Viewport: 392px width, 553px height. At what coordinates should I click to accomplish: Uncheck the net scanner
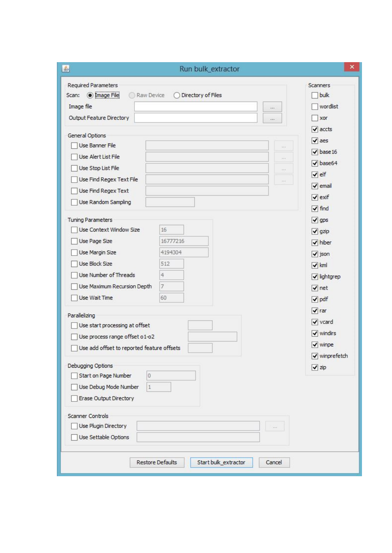(315, 288)
